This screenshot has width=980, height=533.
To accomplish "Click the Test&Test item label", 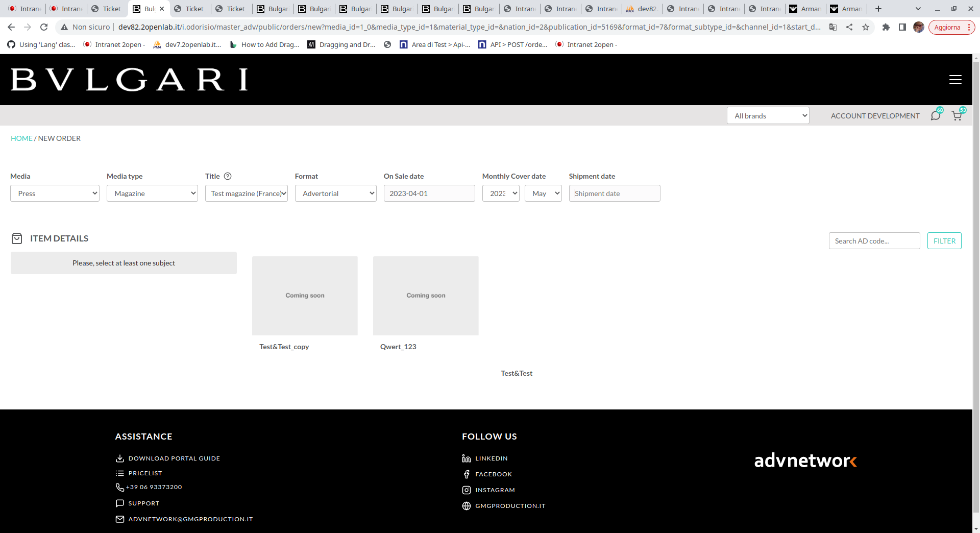I will (517, 373).
